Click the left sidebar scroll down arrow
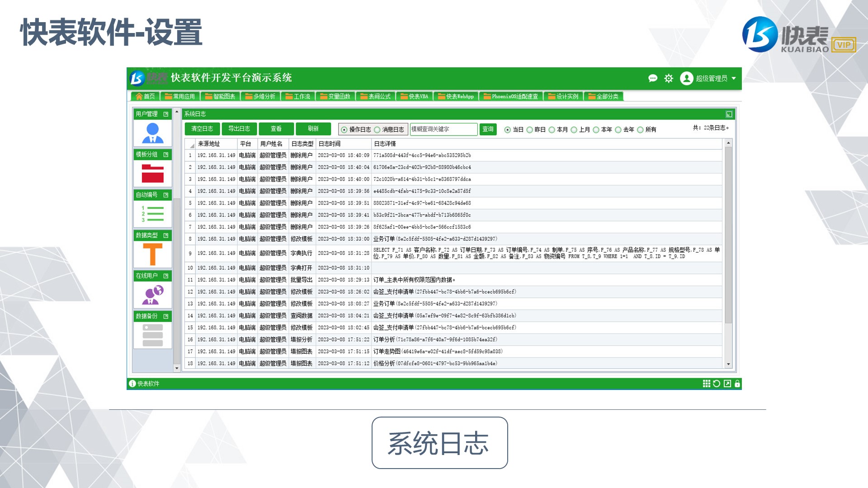The image size is (868, 488). click(x=177, y=368)
